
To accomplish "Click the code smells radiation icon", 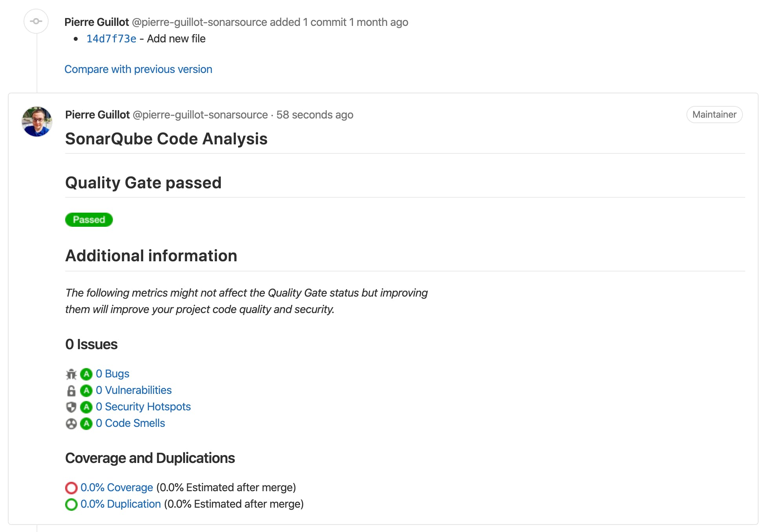I will (71, 424).
